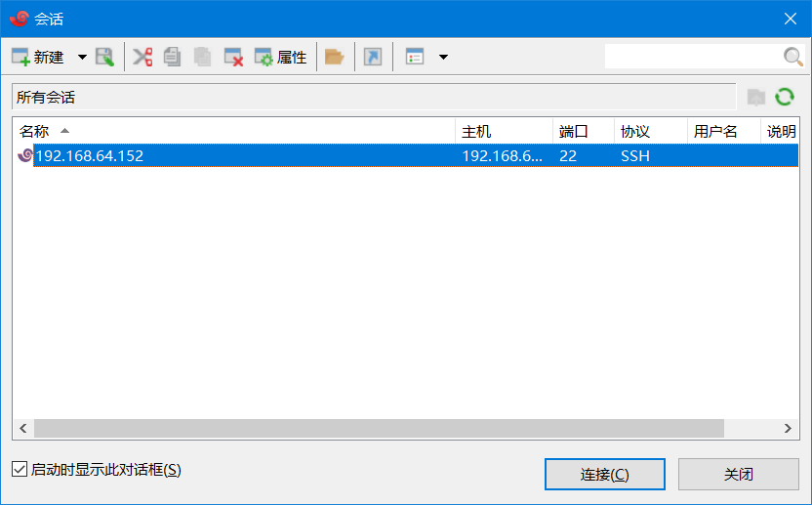Click the greyed paste icon
Viewport: 812px width, 505px height.
[202, 57]
